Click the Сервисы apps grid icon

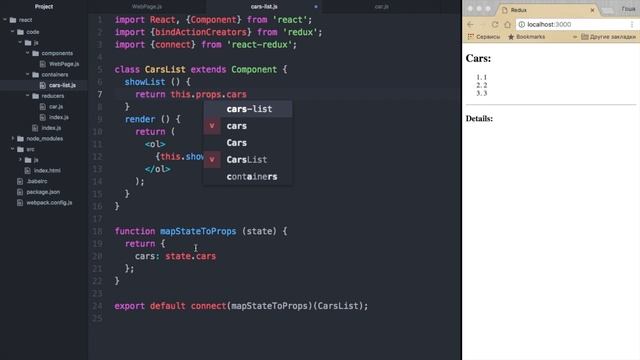tap(471, 37)
